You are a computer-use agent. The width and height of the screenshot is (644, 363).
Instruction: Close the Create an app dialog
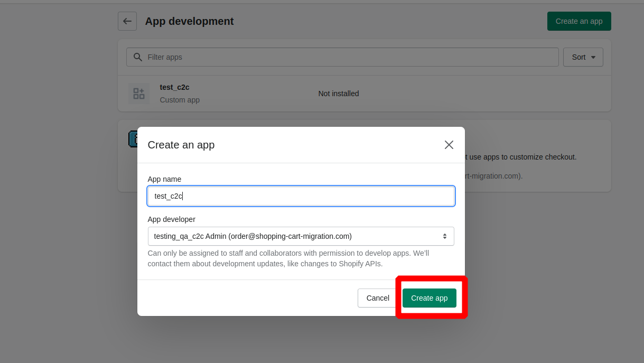(x=449, y=145)
